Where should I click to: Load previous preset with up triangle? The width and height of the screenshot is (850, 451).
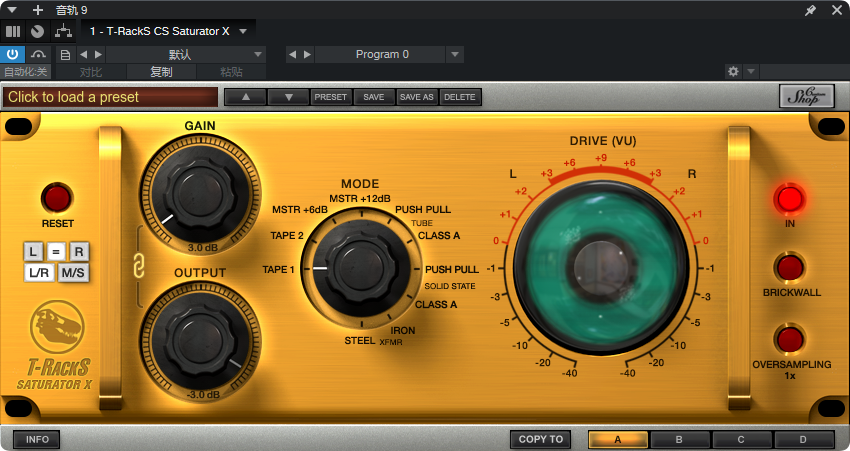(246, 97)
